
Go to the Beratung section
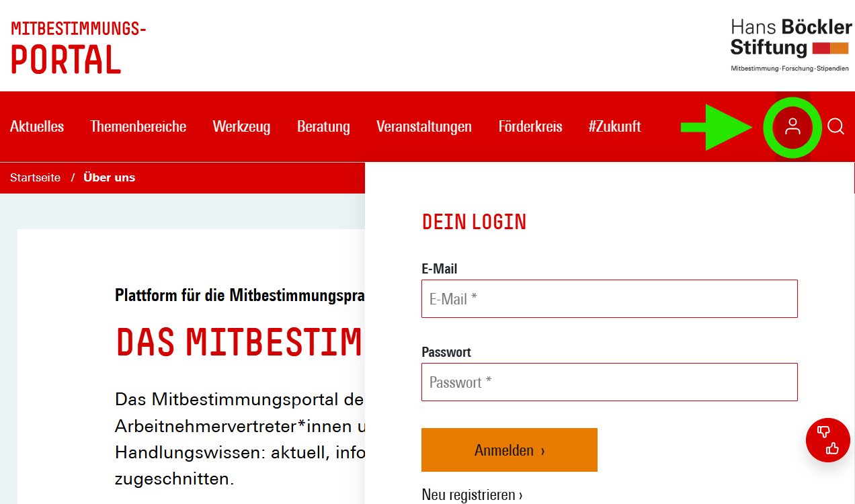click(323, 126)
